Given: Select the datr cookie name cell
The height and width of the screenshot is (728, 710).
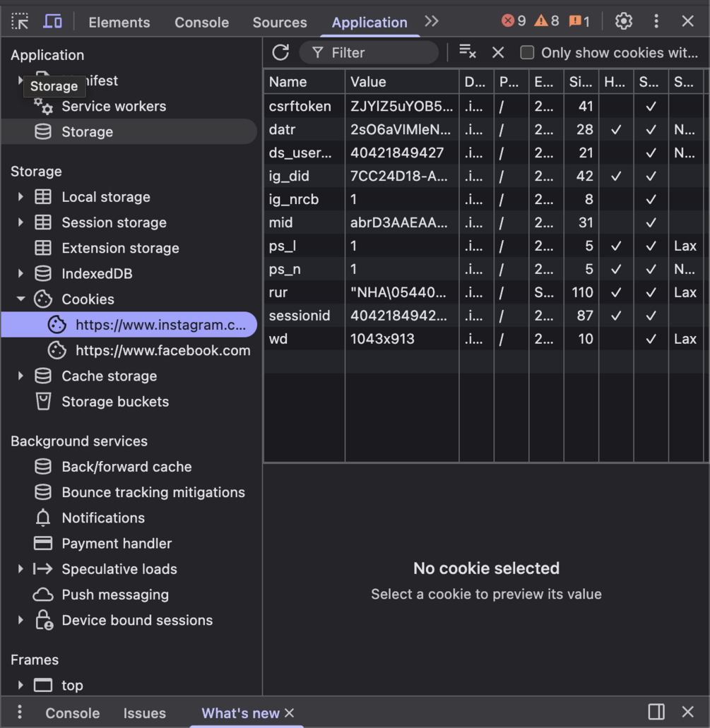Looking at the screenshot, I should 304,129.
